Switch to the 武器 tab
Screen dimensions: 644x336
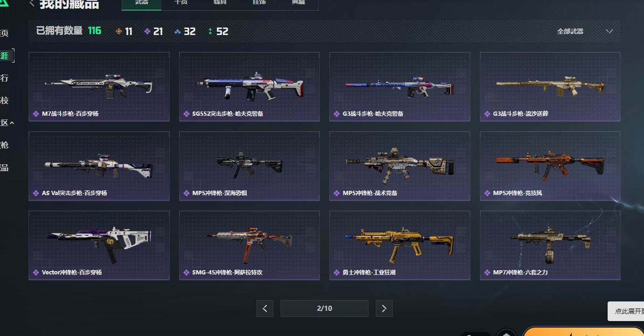tap(142, 3)
